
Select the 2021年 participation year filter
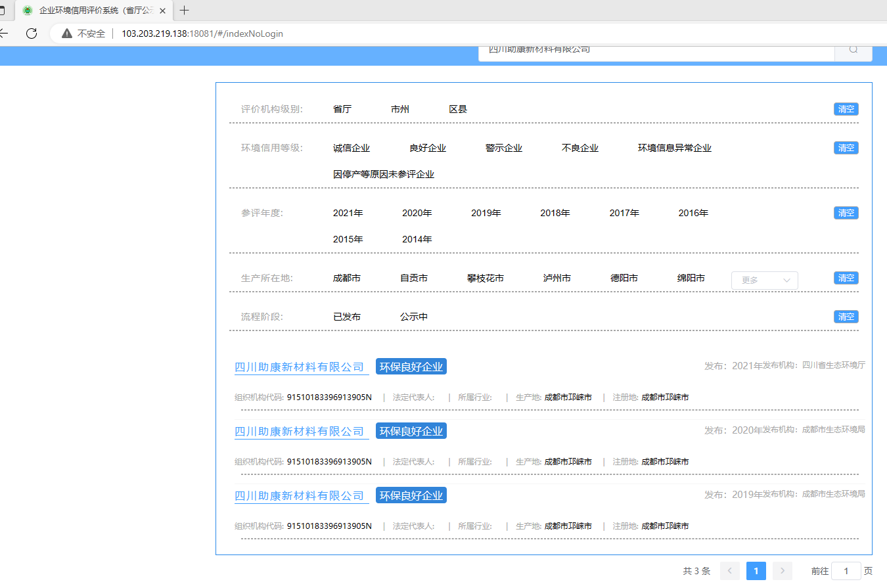[x=347, y=212]
